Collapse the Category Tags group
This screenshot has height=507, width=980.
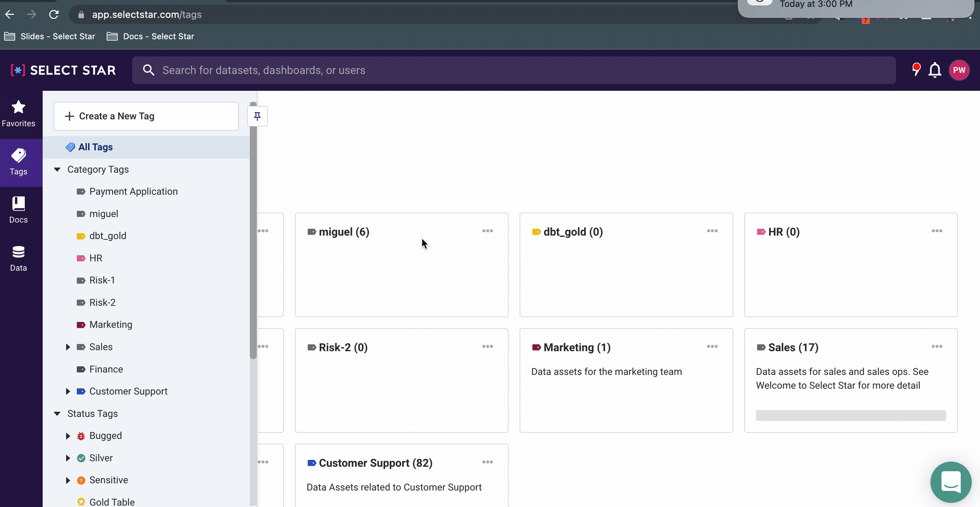57,169
